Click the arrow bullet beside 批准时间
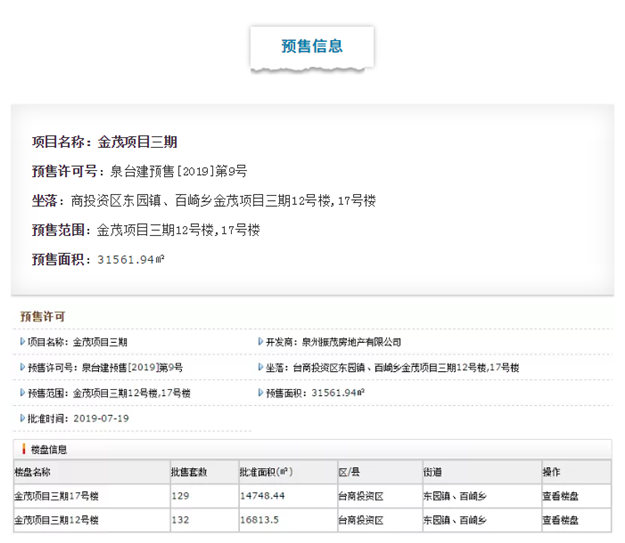 (x=22, y=418)
